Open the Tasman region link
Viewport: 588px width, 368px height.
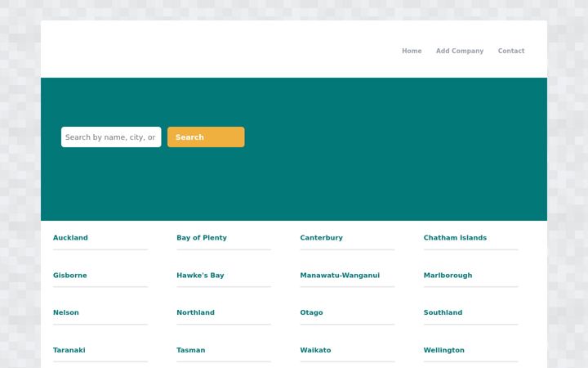(191, 350)
